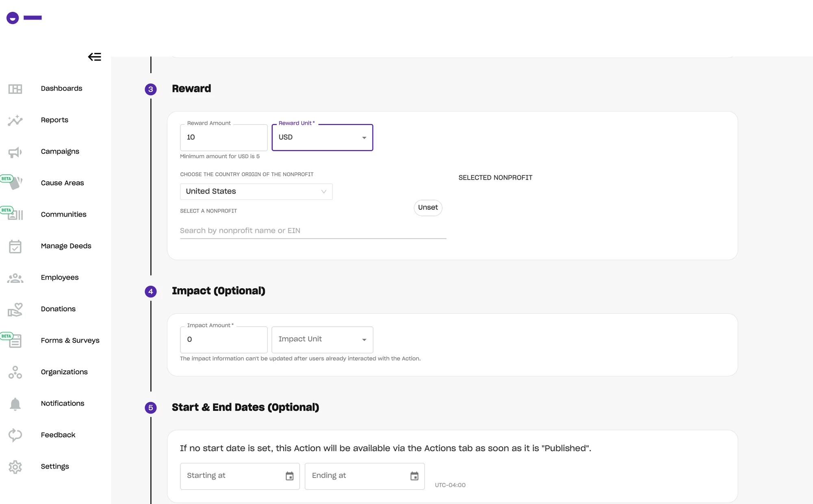Open Notifications menu item
Image resolution: width=813 pixels, height=504 pixels.
[63, 404]
